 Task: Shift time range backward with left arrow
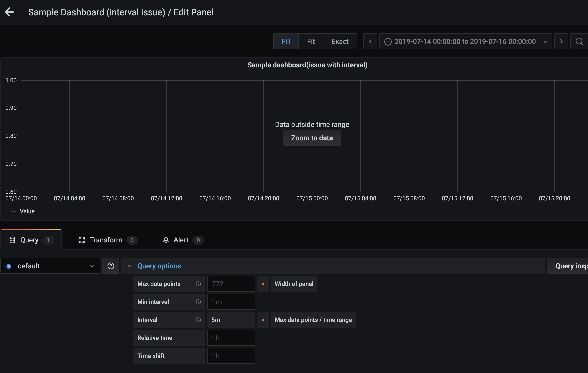coord(370,41)
